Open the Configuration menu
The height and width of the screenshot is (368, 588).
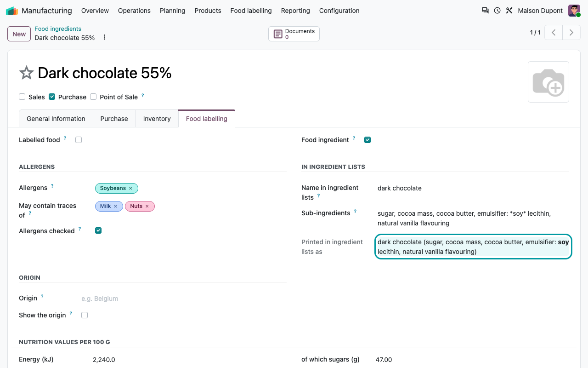pos(339,11)
